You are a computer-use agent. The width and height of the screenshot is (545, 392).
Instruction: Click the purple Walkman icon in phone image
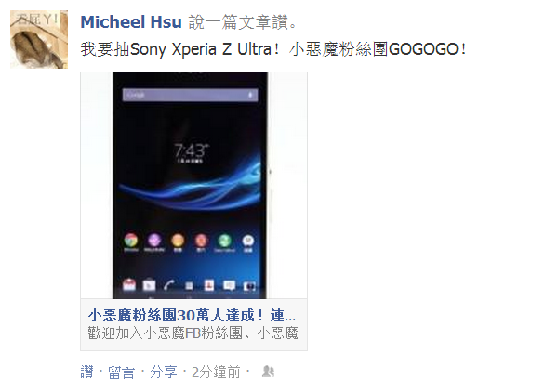click(154, 240)
